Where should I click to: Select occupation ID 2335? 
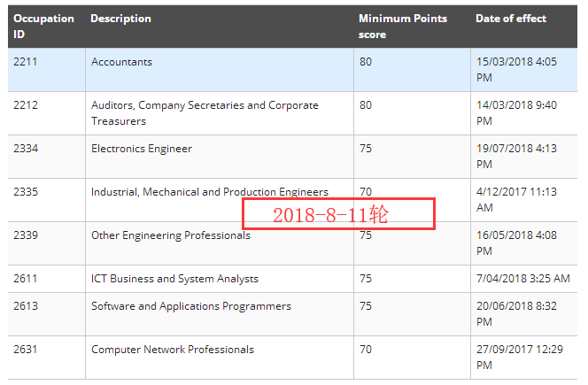coord(26,192)
